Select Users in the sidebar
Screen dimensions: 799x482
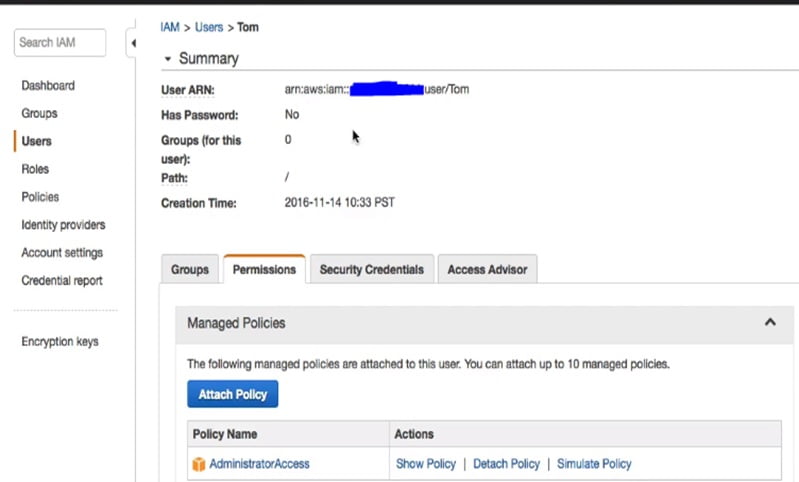coord(36,141)
